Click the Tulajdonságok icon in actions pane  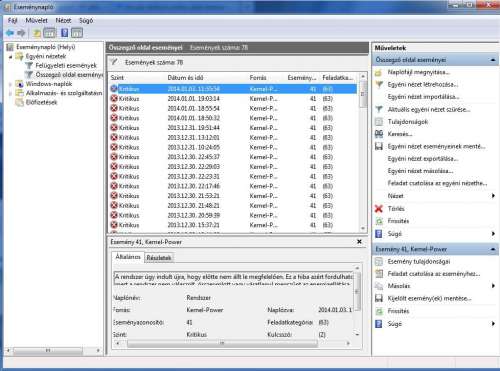[x=379, y=122]
